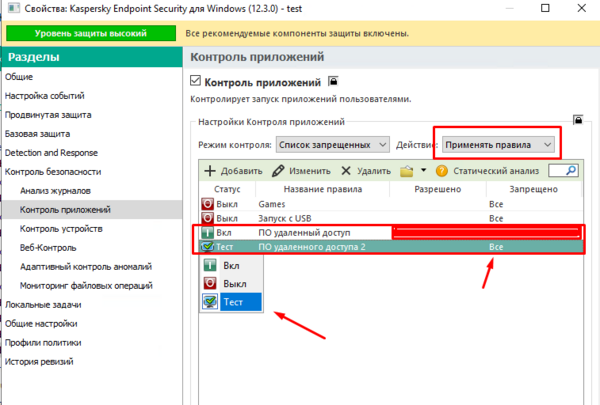Maximize the properties window
This screenshot has height=405, width=600.
[545, 8]
